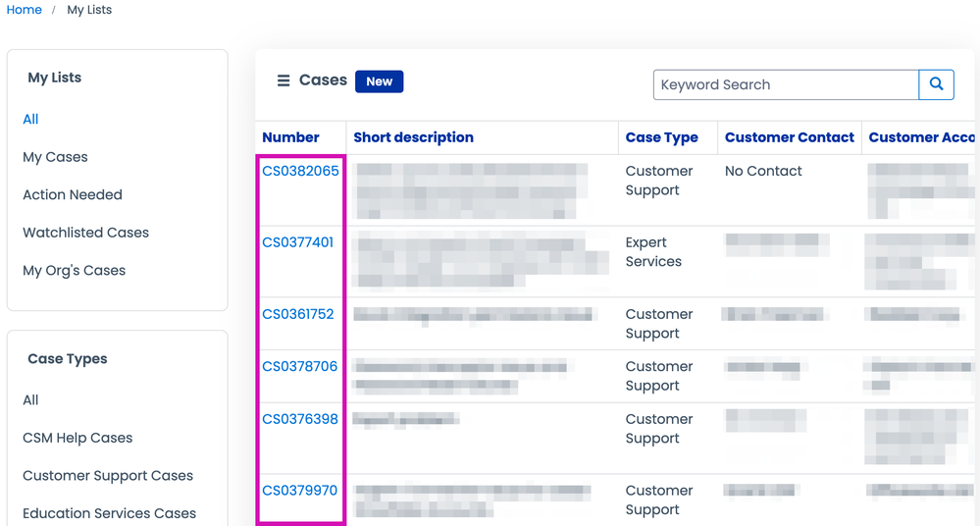980x526 pixels.
Task: Open Watchlisted Cases list
Action: [x=85, y=233]
